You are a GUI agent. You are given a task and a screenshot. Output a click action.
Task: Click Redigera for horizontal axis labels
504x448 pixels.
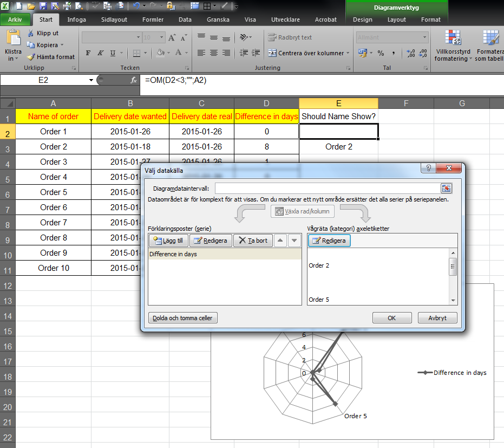[330, 241]
